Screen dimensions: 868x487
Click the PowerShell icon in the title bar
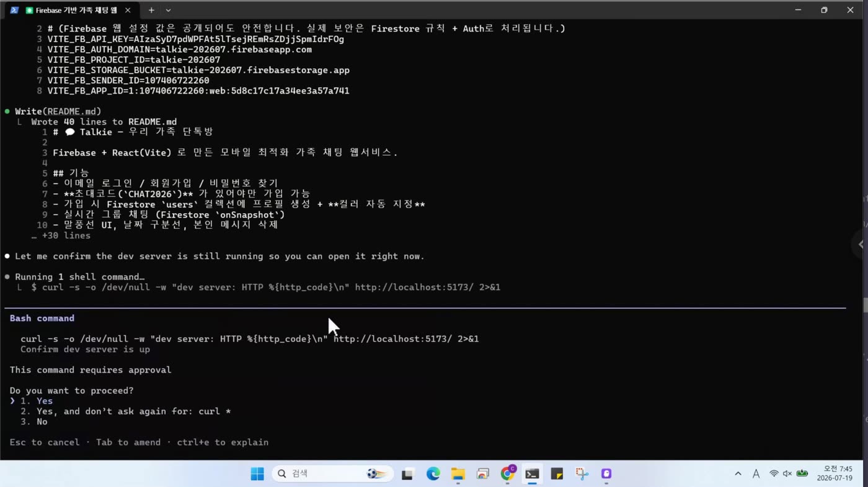tap(14, 10)
